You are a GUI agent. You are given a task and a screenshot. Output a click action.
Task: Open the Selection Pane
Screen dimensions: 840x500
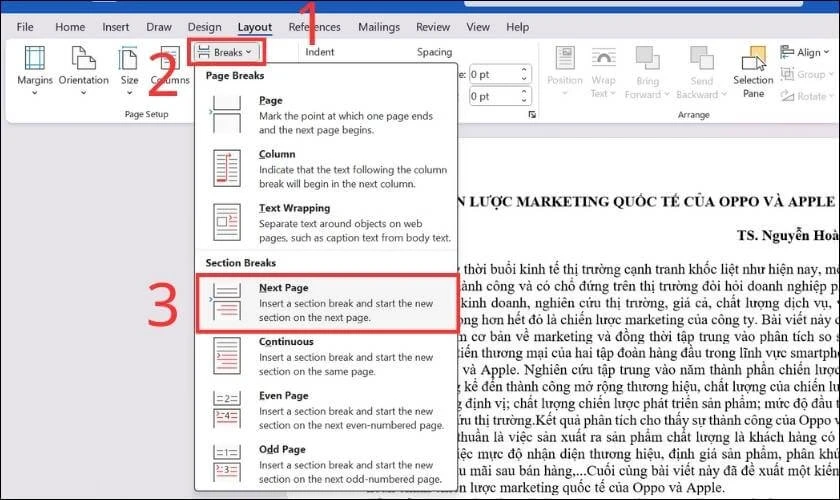point(753,72)
